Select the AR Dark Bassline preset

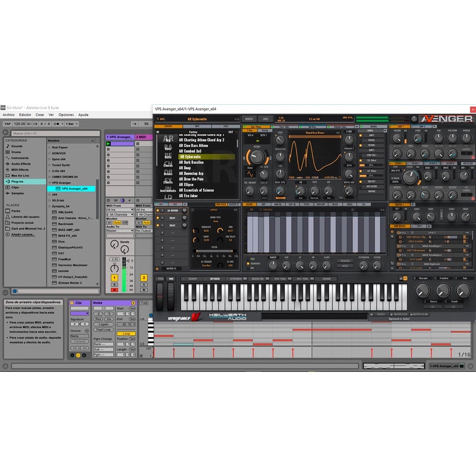pos(192,162)
